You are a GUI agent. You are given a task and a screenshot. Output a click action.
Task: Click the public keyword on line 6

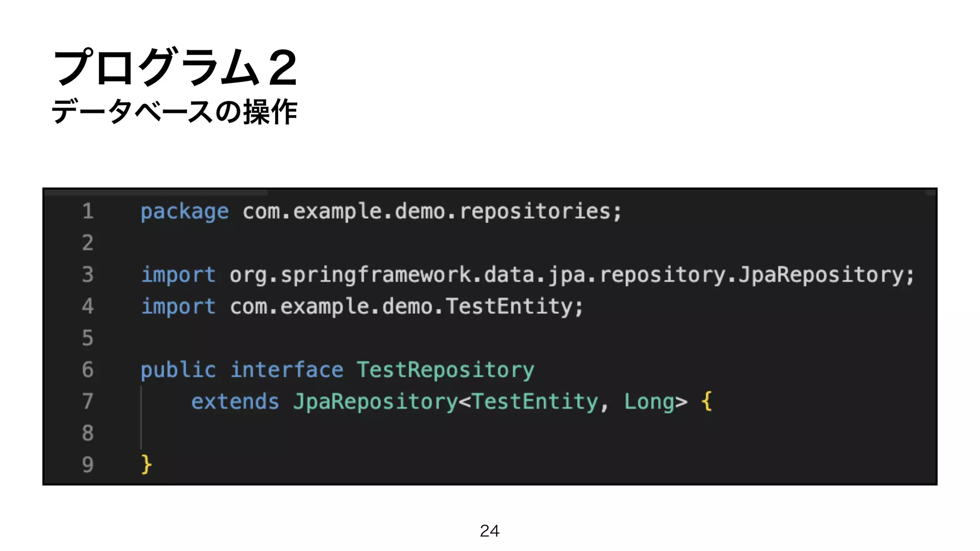coord(178,371)
